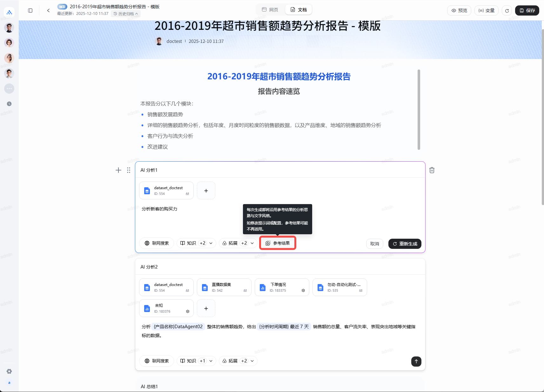This screenshot has width=544, height=392.
Task: Toggle the sidebar panel icon at top left
Action: [x=30, y=10]
